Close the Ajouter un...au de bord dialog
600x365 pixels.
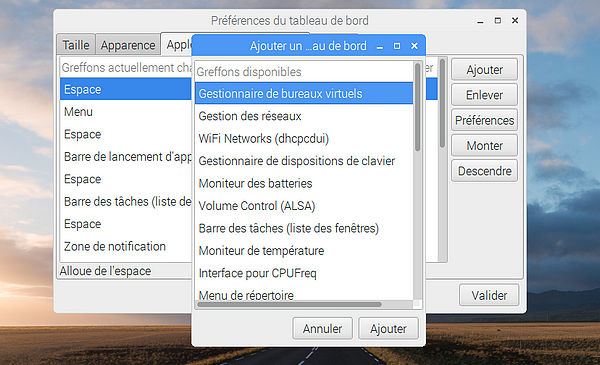414,46
